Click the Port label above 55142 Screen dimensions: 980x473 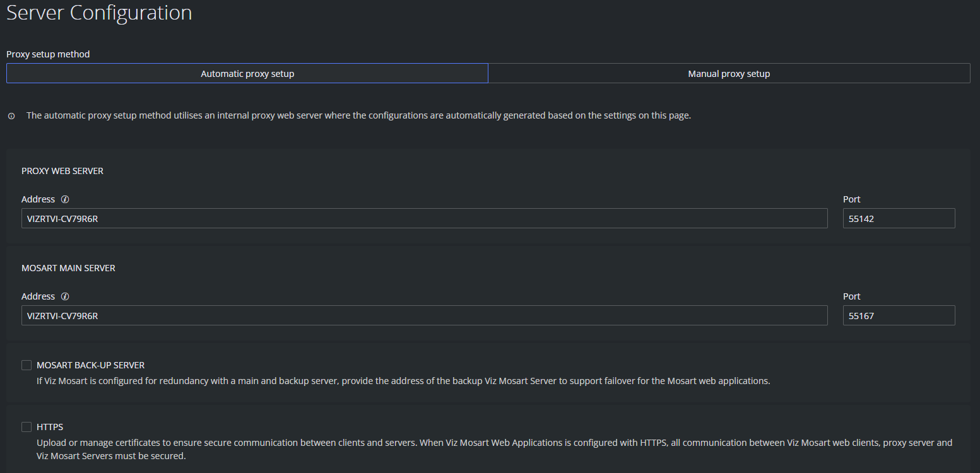tap(851, 199)
